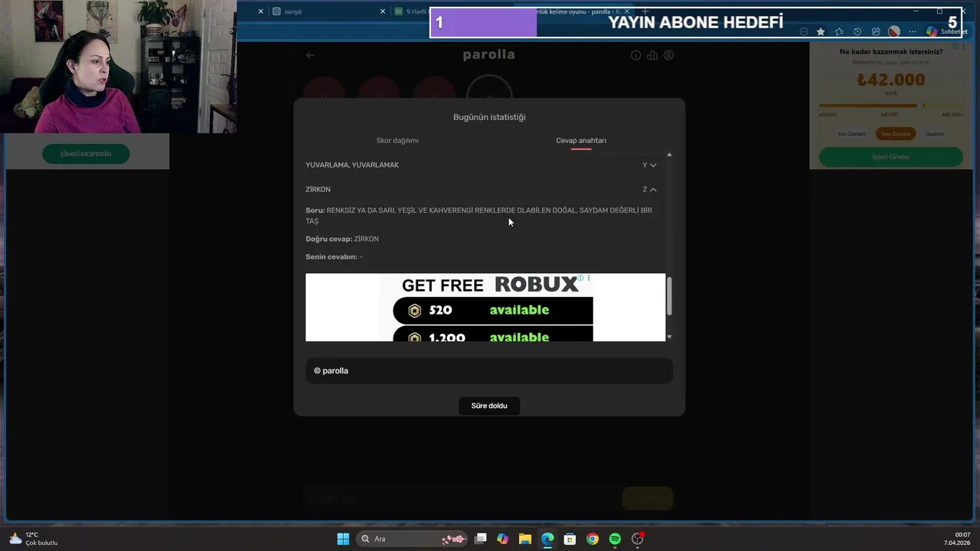This screenshot has width=980, height=551.
Task: Select the Tam Zamanlı option in ad
Action: 896,134
